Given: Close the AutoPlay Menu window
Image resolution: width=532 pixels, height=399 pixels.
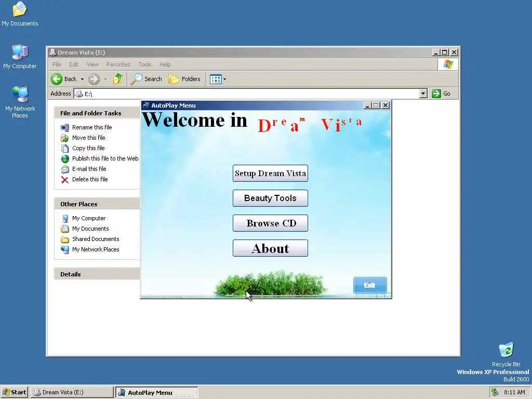Looking at the screenshot, I should coord(385,105).
